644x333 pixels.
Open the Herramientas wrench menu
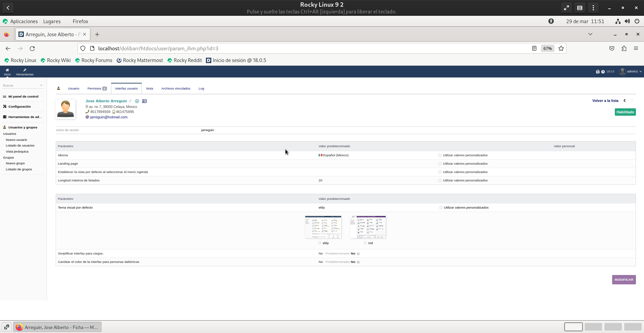(25, 70)
